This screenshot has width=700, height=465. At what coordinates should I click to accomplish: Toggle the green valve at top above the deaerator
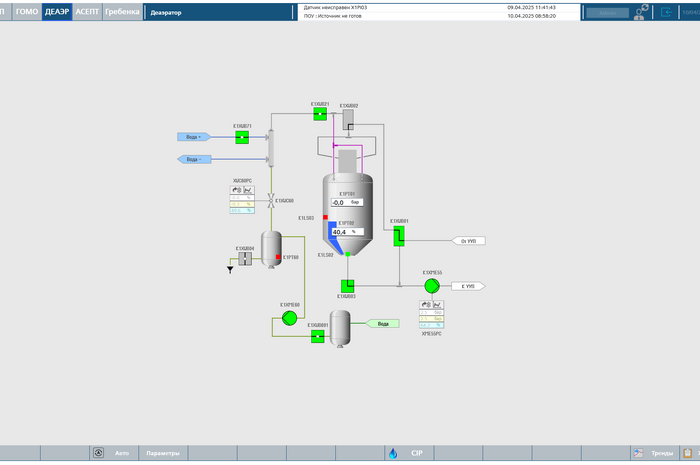pyautogui.click(x=319, y=114)
